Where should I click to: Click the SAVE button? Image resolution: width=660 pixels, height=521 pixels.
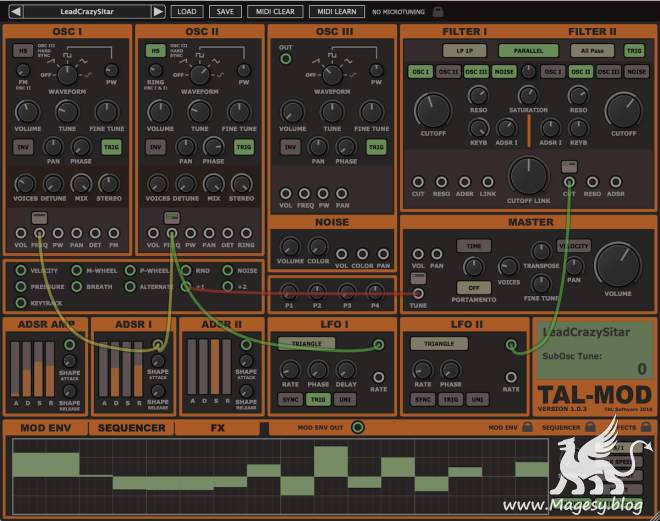[x=225, y=12]
